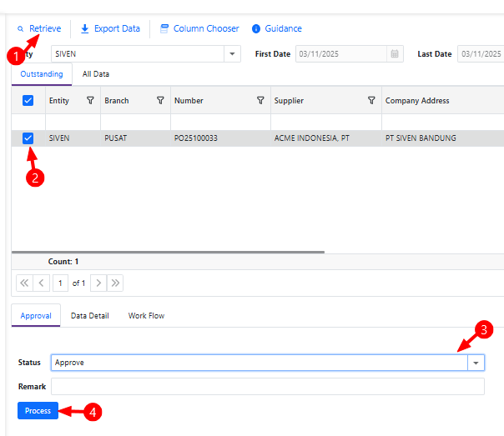The height and width of the screenshot is (436, 504).
Task: Open the Entity column filter
Action: pos(90,101)
